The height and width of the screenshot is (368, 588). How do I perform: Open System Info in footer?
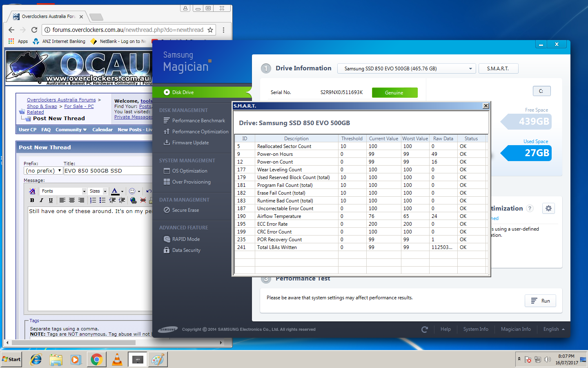[x=476, y=330]
